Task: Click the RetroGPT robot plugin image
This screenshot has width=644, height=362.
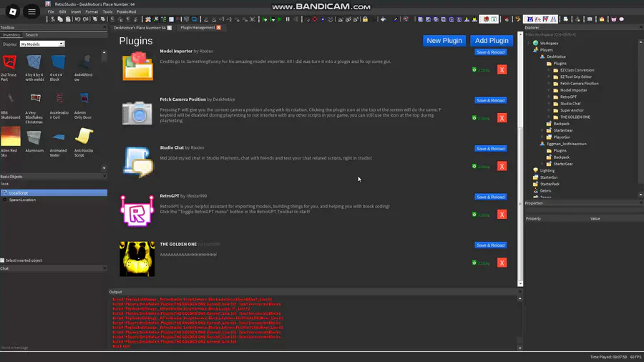Action: click(x=137, y=210)
